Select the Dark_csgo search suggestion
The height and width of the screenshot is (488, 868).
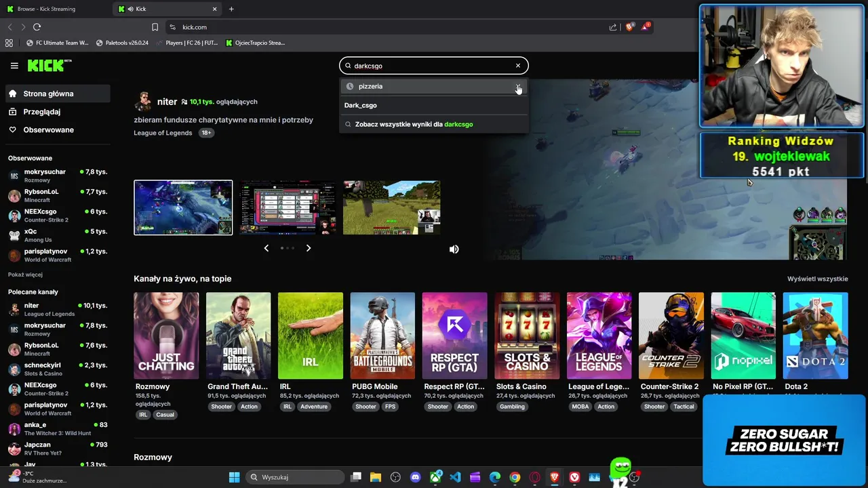[433, 105]
